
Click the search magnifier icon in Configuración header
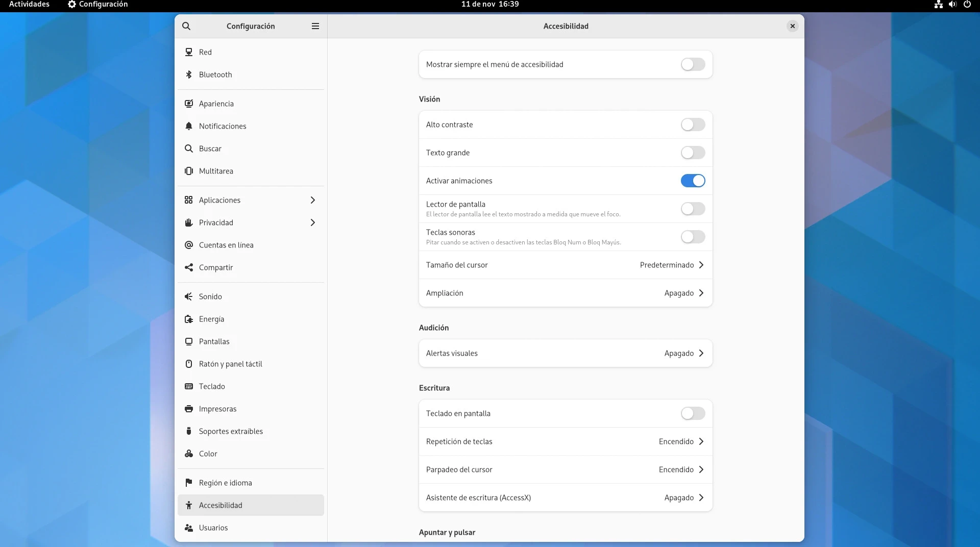click(186, 26)
